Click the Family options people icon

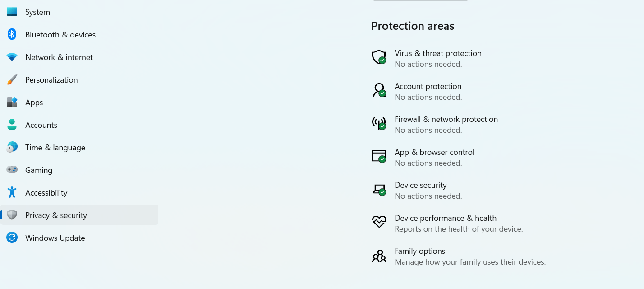379,256
